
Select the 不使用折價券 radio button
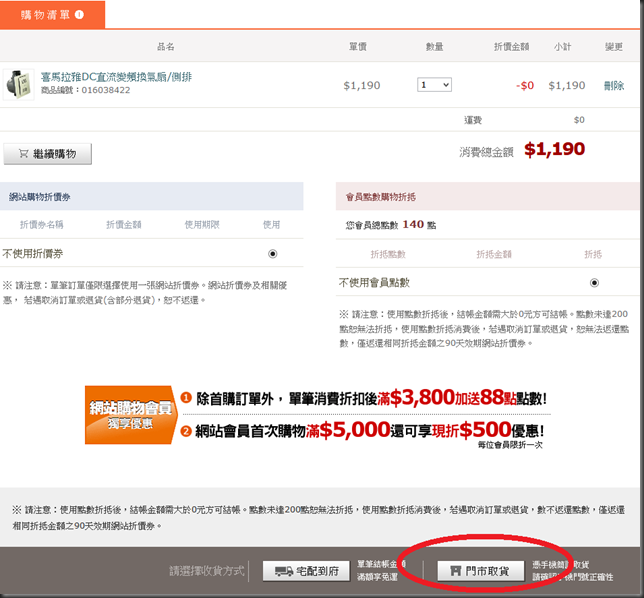tap(272, 254)
